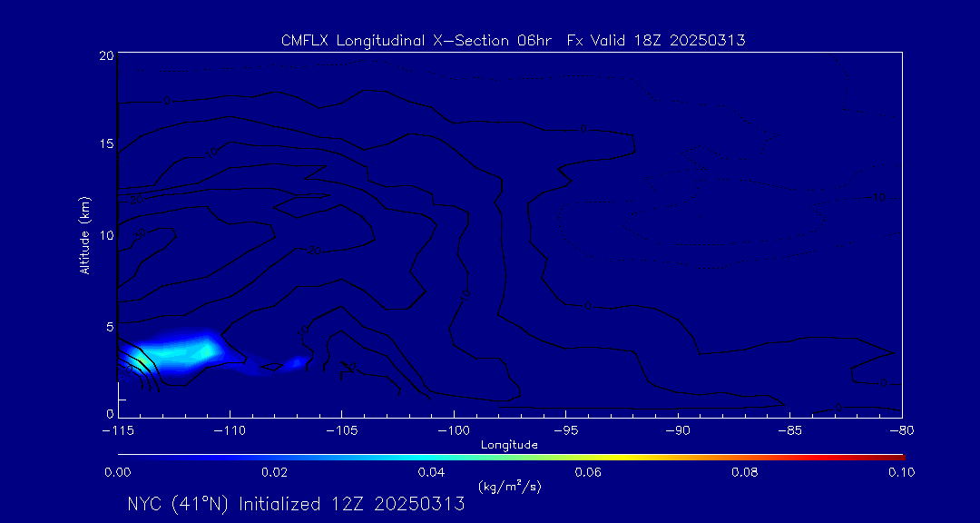Screen dimensions: 980x523
Task: Click the "(kg/m²/s)" units label
Action: pyautogui.click(x=509, y=486)
